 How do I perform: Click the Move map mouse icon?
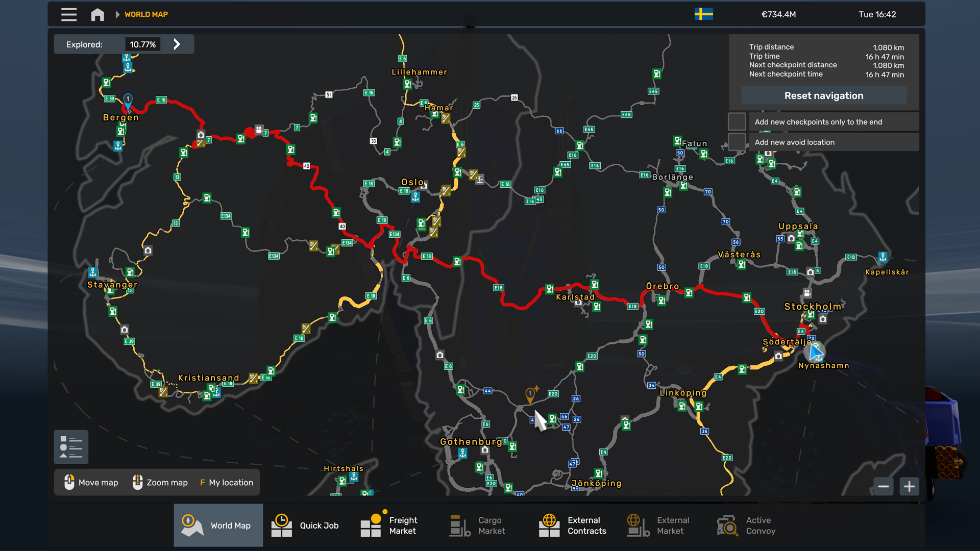click(x=70, y=482)
